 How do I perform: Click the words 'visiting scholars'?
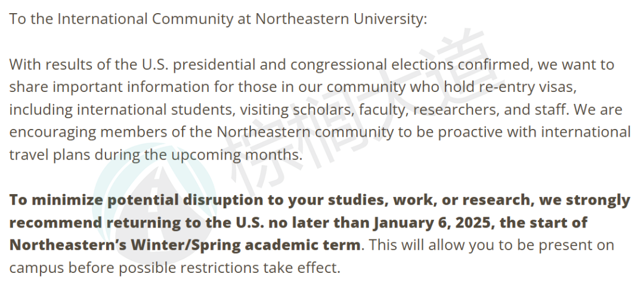point(298,109)
